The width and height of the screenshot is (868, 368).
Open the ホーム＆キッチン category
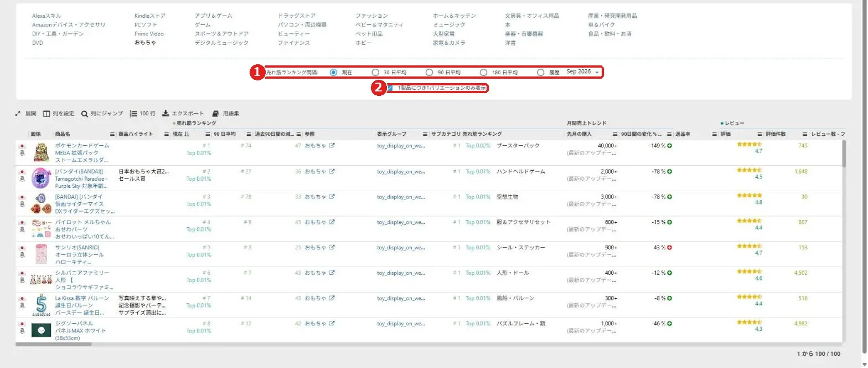[454, 16]
